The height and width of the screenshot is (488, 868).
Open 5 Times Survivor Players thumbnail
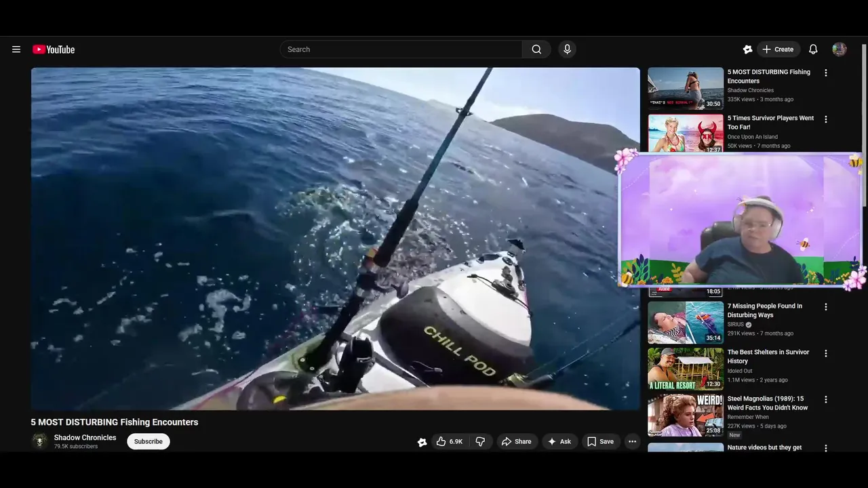[x=686, y=134]
